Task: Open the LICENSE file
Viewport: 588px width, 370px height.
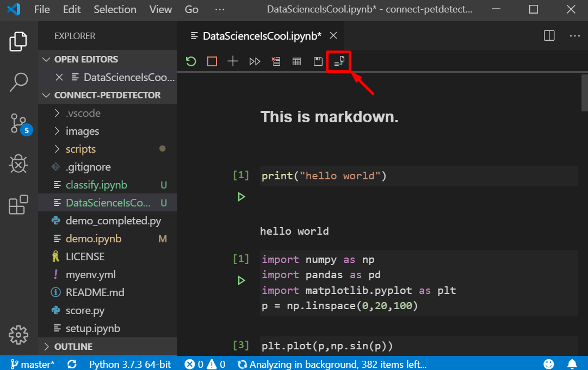Action: [x=107, y=256]
